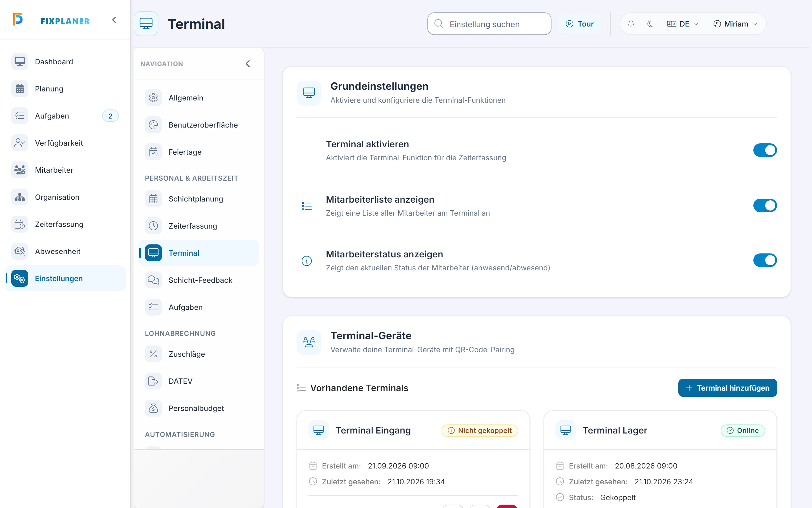Click the Schicht-Feedback chat bubbles icon
Screen dimensions: 812x508
(153, 280)
